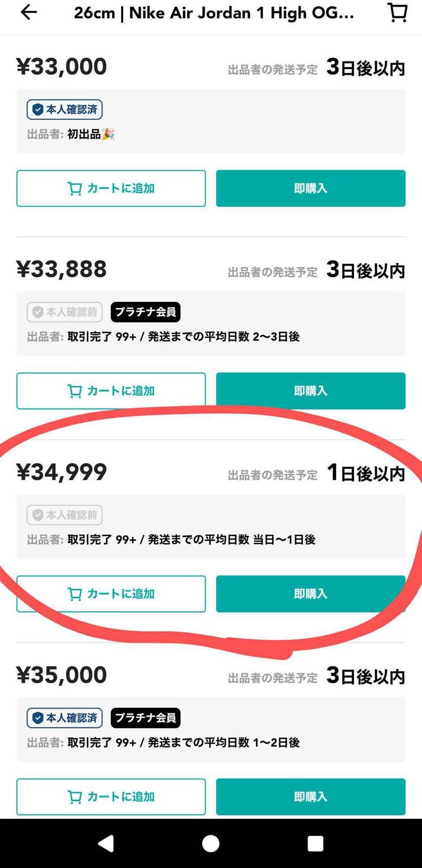Viewport: 422px width, 868px height.
Task: Tap the Nike Air Jordan 1 page title
Action: click(214, 13)
